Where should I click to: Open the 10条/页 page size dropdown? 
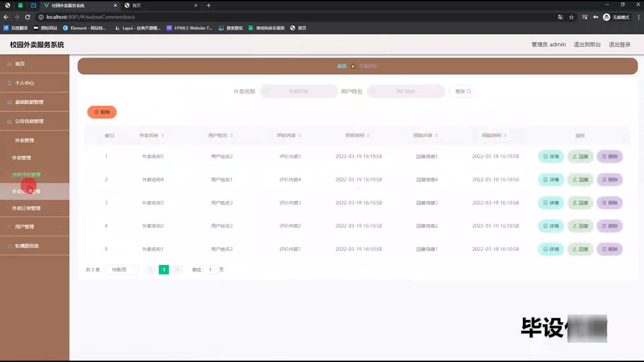[x=122, y=269]
